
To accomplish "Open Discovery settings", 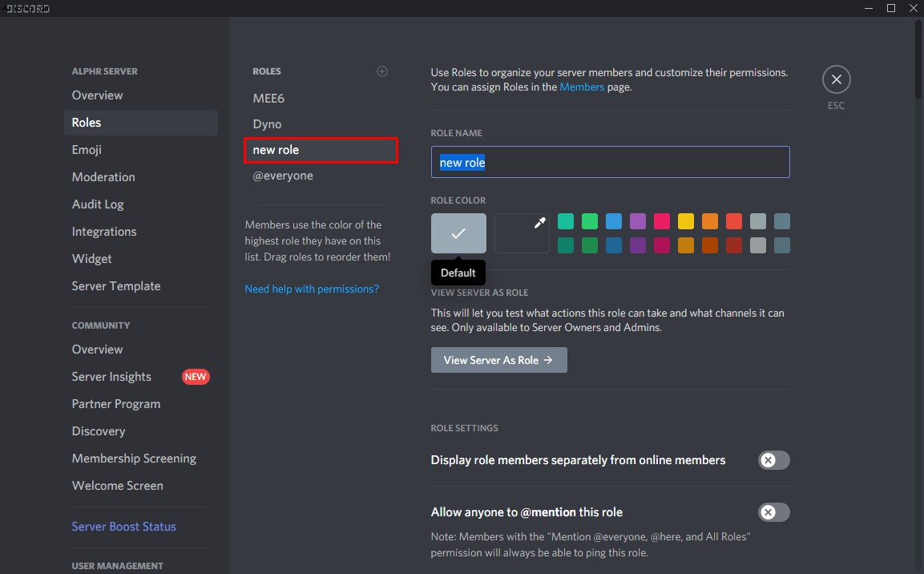I will pyautogui.click(x=141, y=431).
